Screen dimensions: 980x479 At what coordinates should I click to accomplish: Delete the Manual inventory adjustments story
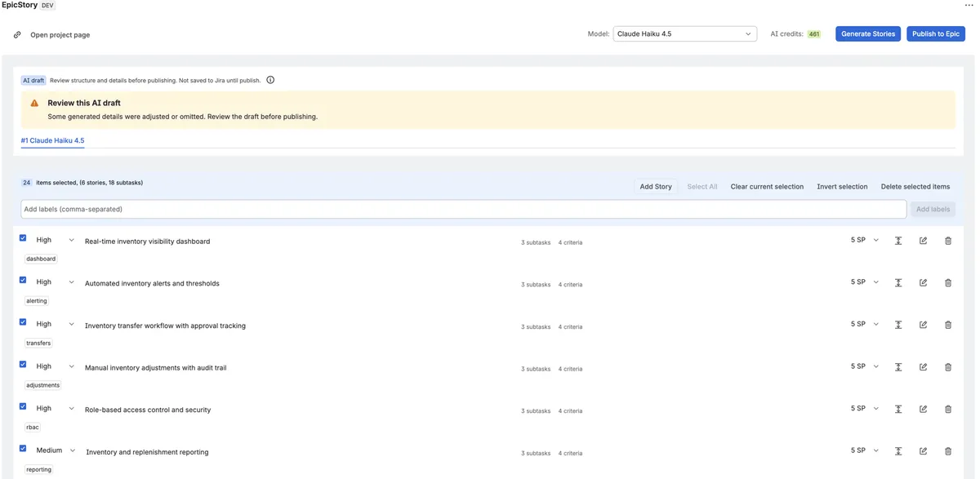pyautogui.click(x=948, y=367)
